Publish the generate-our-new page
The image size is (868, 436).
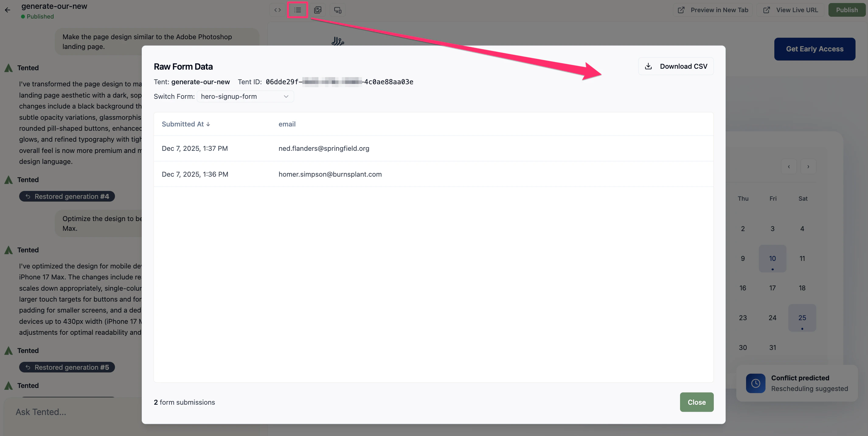[x=847, y=10]
